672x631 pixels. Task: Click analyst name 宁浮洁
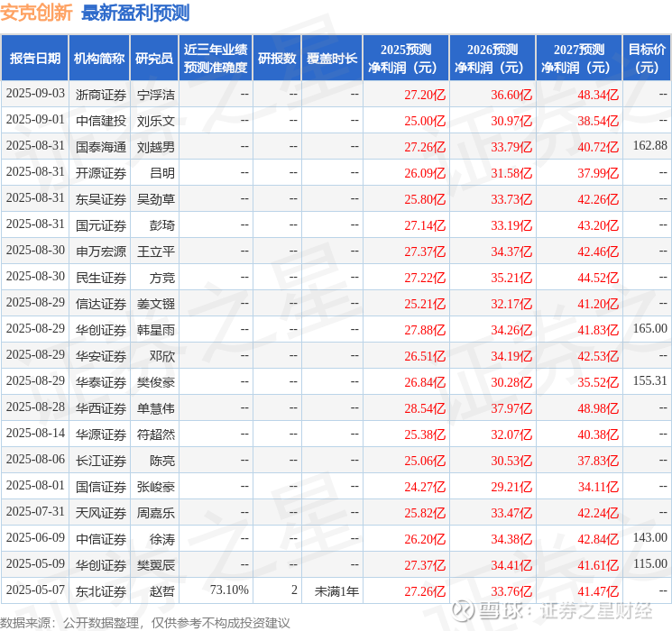pyautogui.click(x=156, y=95)
